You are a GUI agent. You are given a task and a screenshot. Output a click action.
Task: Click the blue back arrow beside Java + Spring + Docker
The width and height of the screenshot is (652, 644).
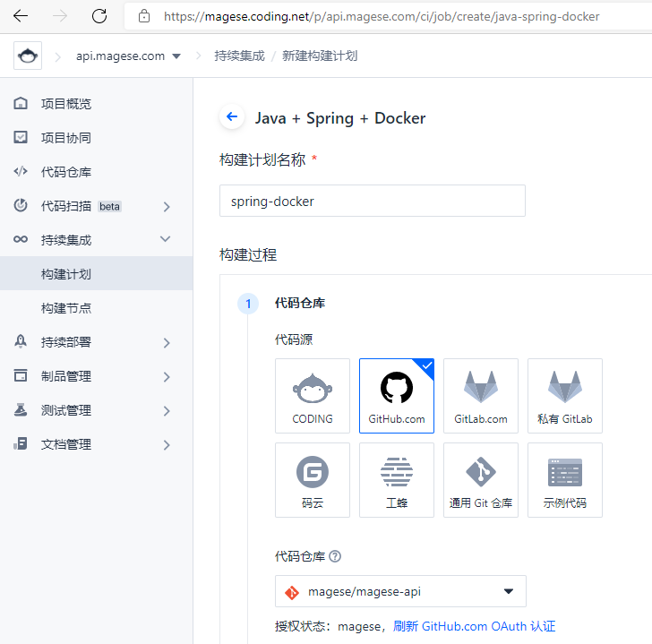232,116
